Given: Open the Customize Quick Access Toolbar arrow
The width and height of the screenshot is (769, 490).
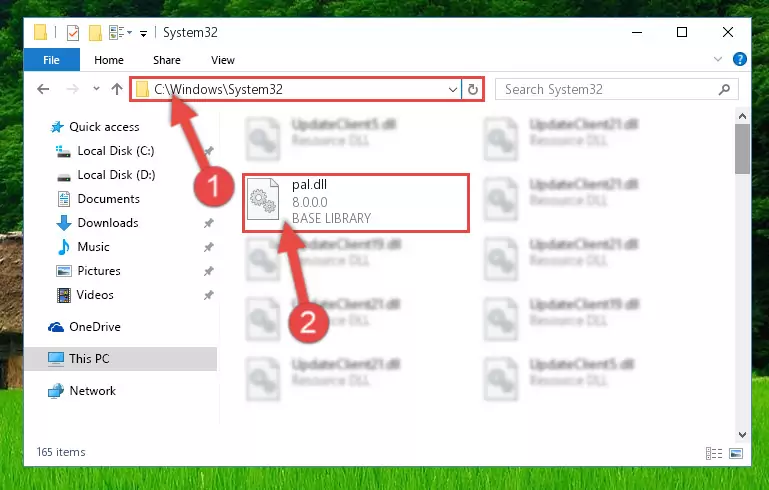Looking at the screenshot, I should [x=143, y=33].
